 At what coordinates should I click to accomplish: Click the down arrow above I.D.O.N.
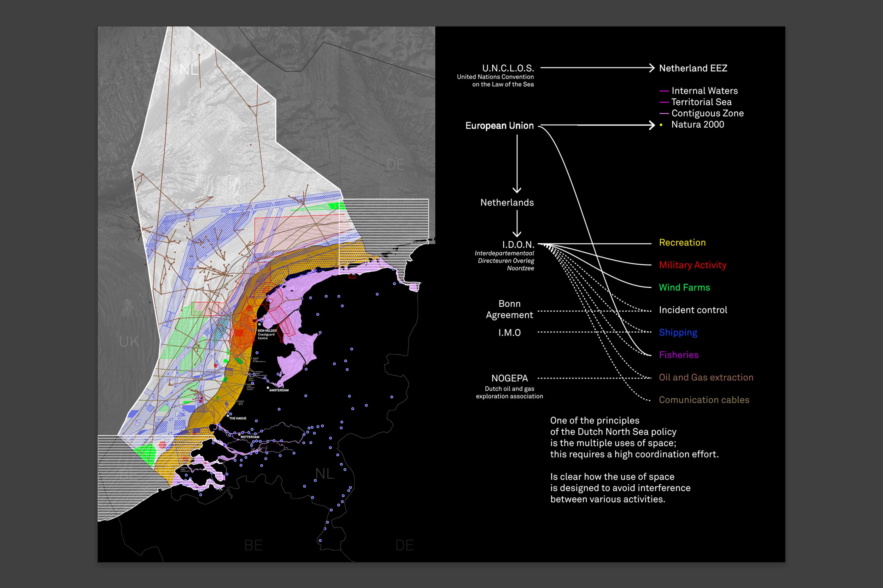pyautogui.click(x=517, y=233)
